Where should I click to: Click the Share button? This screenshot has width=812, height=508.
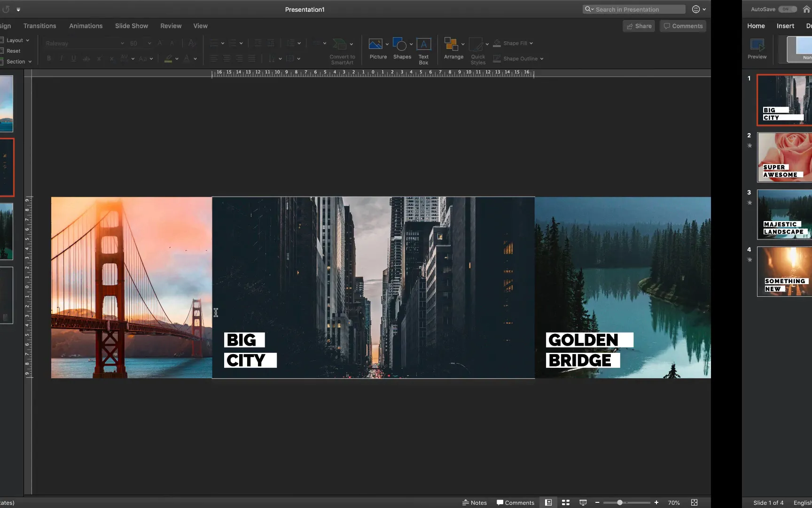[x=639, y=26]
